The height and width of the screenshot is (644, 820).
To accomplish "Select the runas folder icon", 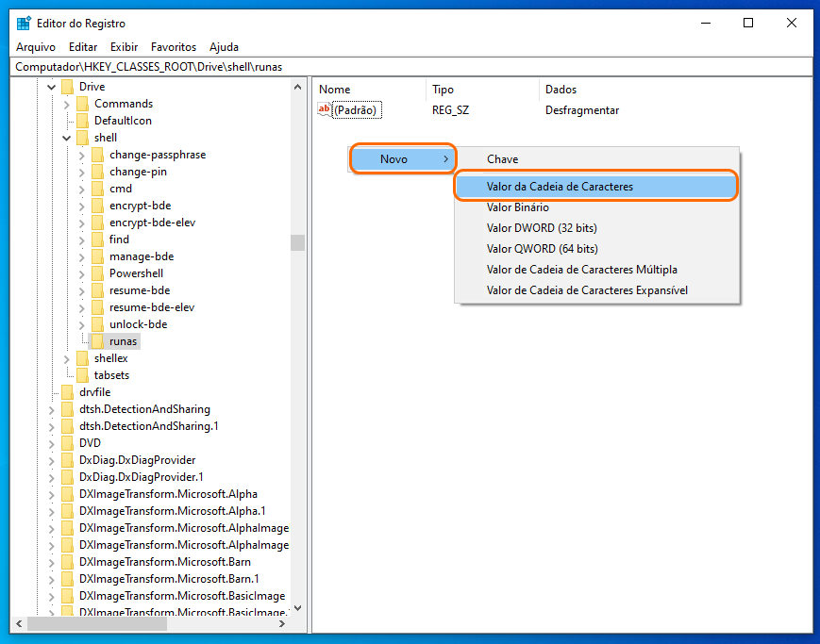I will tap(98, 341).
